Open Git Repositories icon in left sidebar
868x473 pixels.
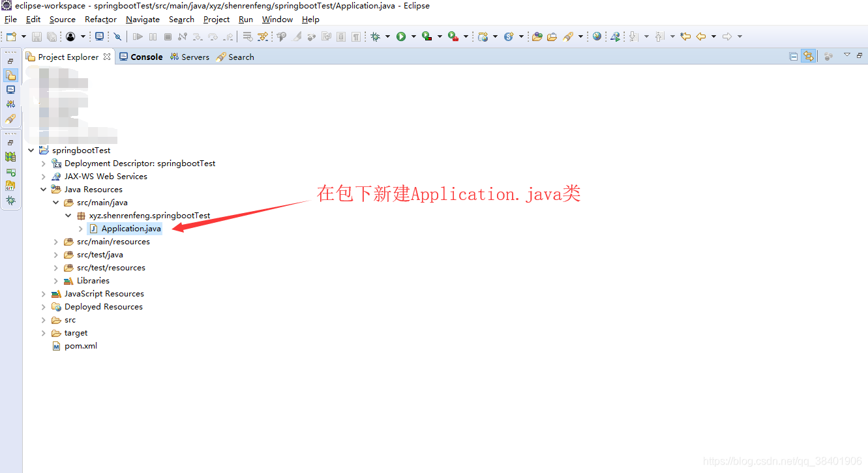10,186
